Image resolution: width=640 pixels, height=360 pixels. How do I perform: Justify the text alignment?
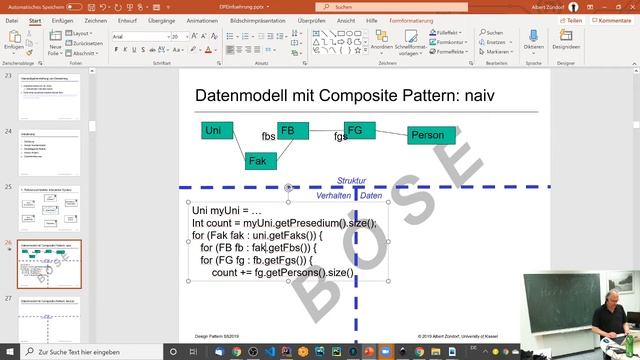click(257, 50)
